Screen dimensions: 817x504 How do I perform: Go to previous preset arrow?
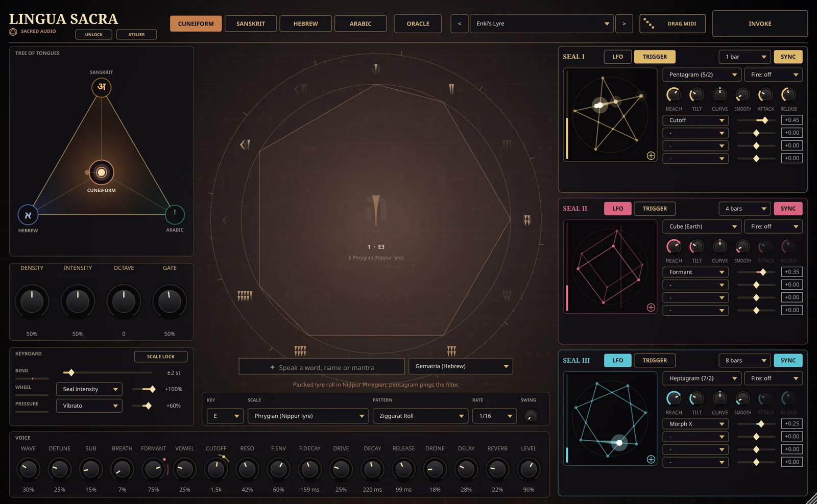tap(459, 23)
